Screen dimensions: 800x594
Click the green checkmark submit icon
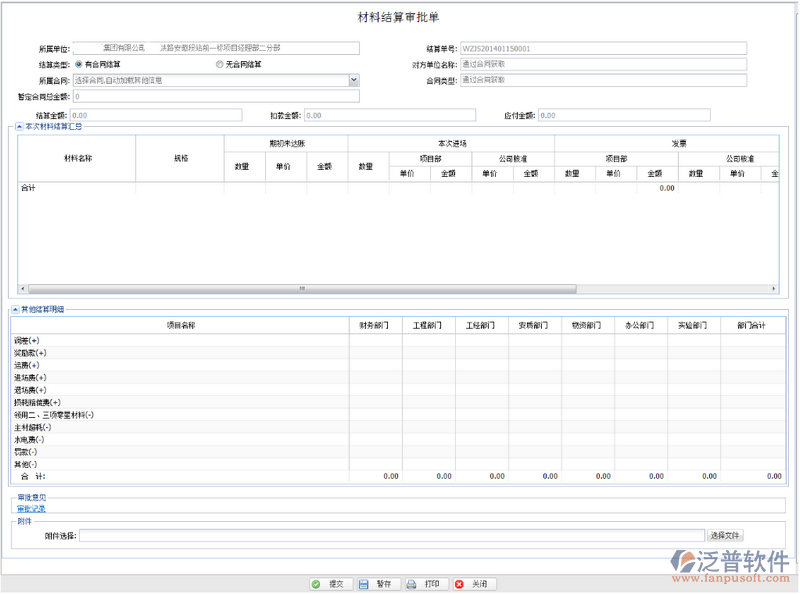click(316, 584)
